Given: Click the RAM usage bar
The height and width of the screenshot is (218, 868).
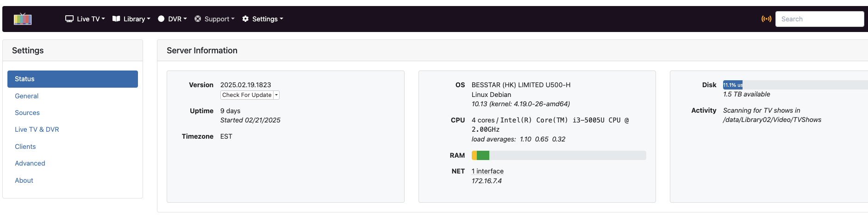Looking at the screenshot, I should point(559,155).
